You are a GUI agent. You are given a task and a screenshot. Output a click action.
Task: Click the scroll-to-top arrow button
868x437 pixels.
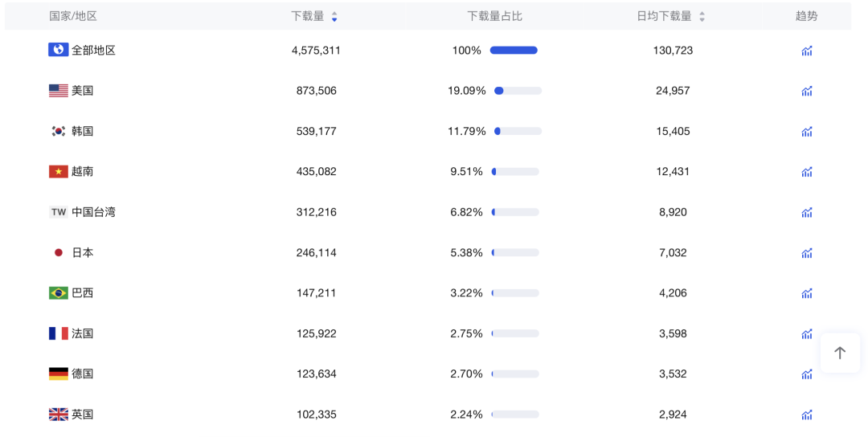pyautogui.click(x=840, y=353)
